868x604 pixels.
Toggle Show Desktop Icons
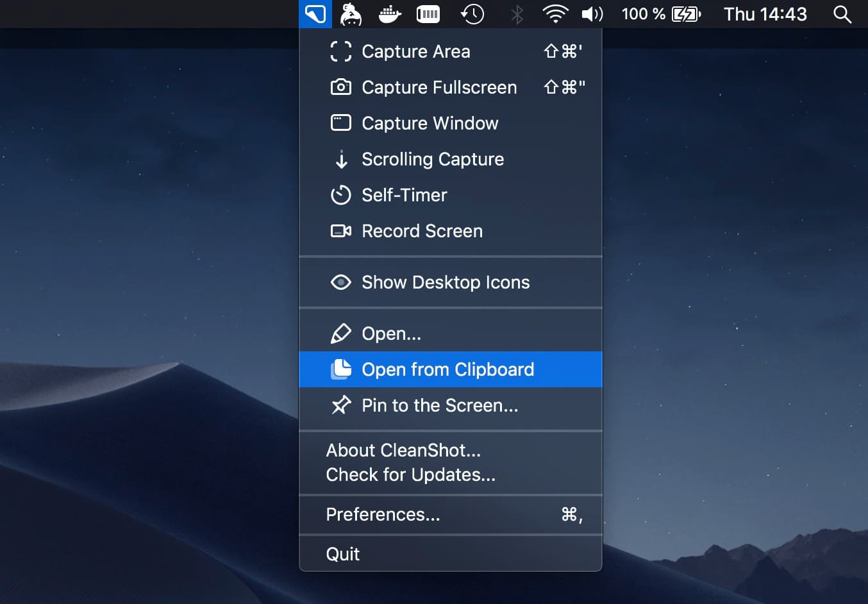[x=446, y=282]
